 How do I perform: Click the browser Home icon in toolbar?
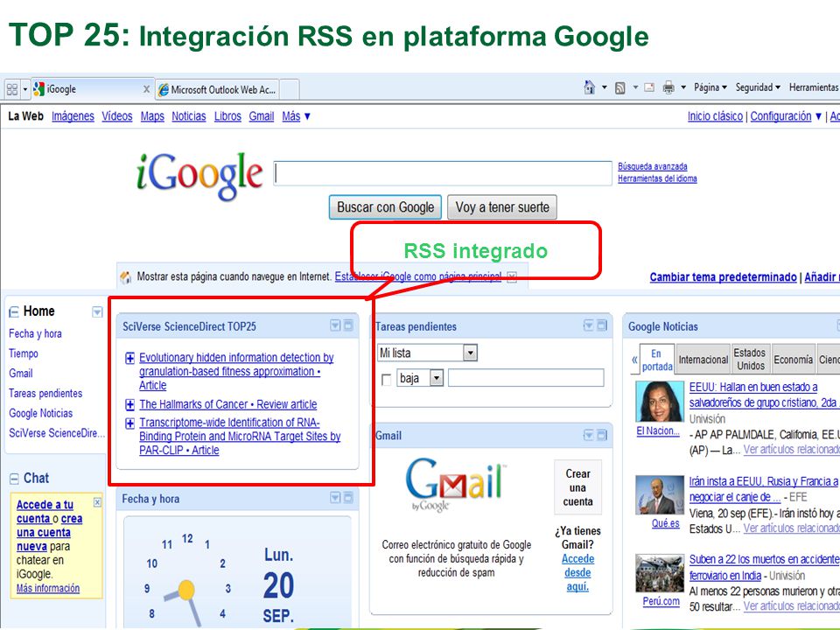(589, 87)
